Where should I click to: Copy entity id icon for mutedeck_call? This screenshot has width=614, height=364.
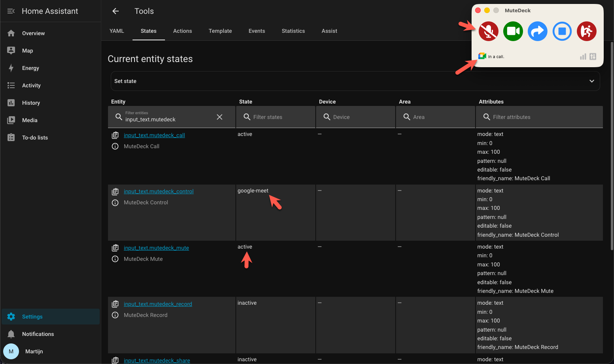[x=115, y=135]
